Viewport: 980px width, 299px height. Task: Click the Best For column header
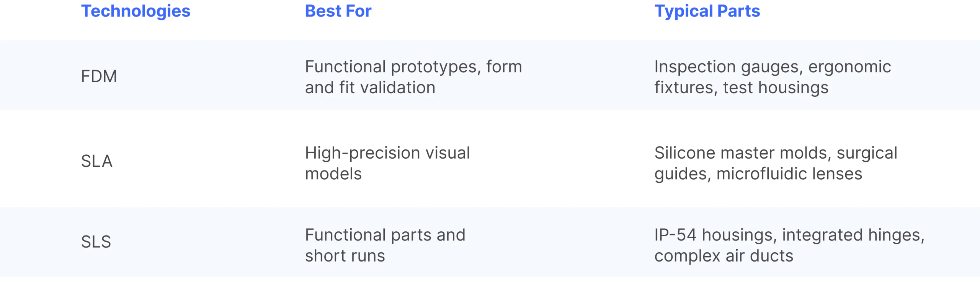pos(338,11)
